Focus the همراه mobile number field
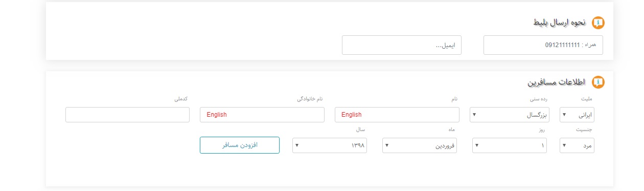This screenshot has height=191, width=644. coord(543,45)
